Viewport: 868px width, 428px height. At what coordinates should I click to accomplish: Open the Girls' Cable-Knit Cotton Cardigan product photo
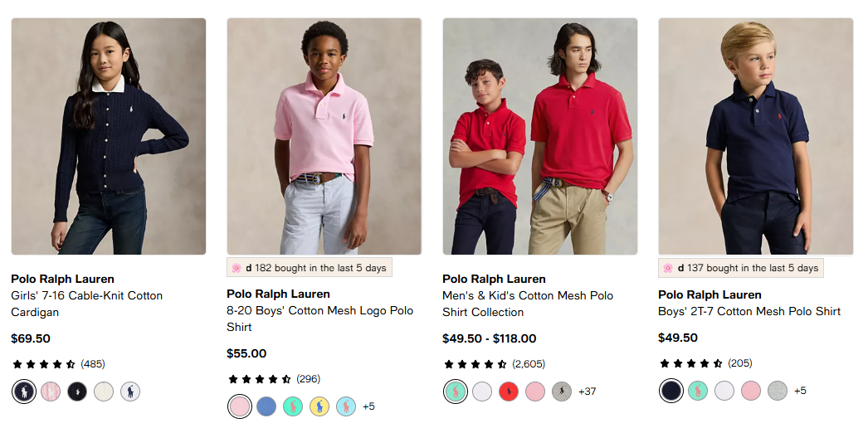point(108,136)
